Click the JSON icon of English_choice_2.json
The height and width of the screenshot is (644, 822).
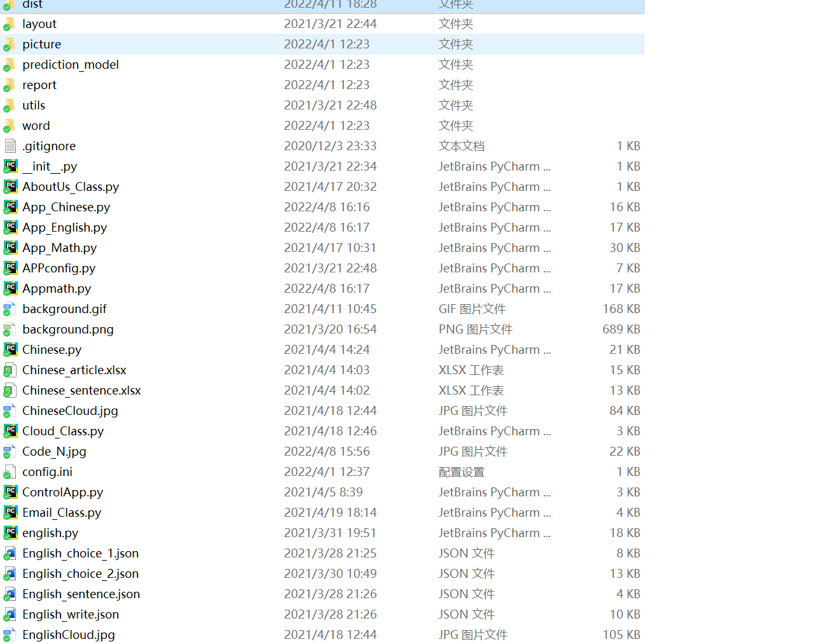click(10, 574)
